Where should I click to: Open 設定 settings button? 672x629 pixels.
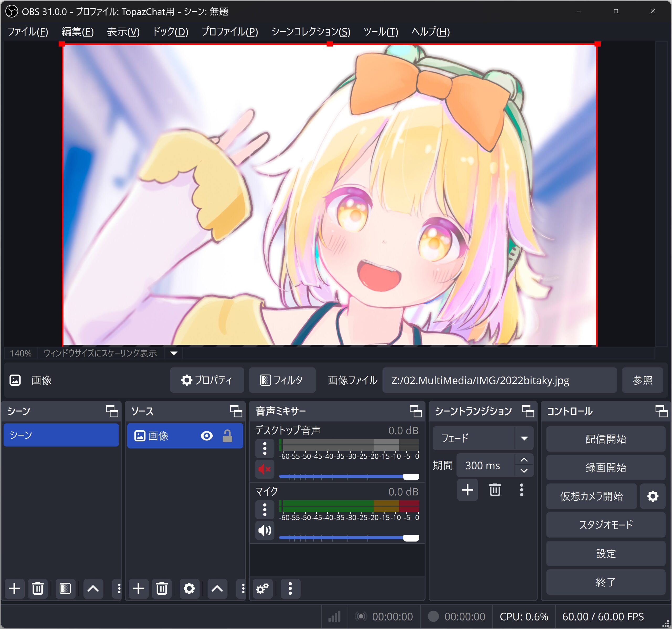[606, 553]
